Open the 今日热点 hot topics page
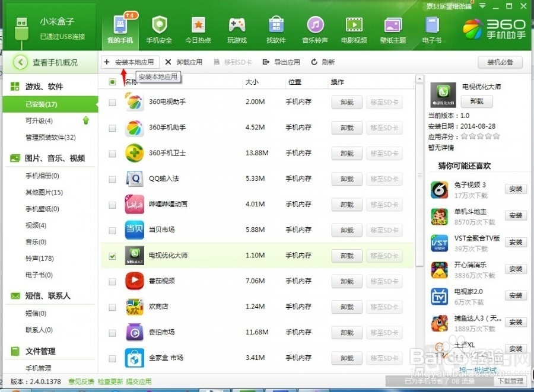Viewport: 534px width, 392px height. coord(198,28)
